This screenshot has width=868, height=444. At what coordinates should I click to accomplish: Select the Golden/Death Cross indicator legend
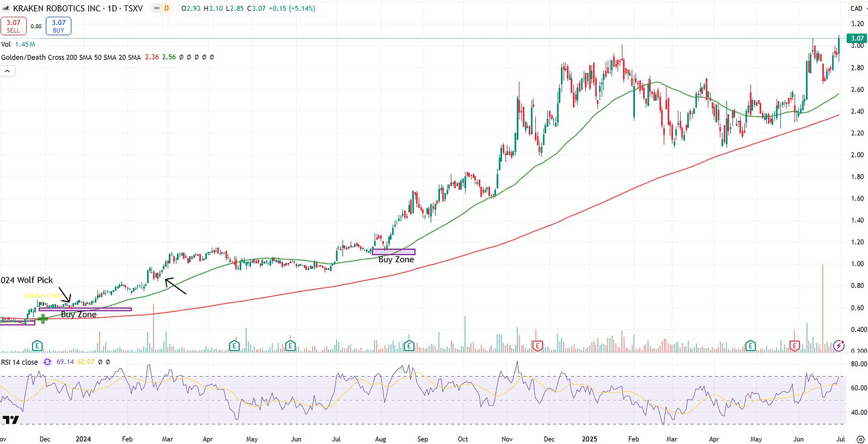pos(72,57)
